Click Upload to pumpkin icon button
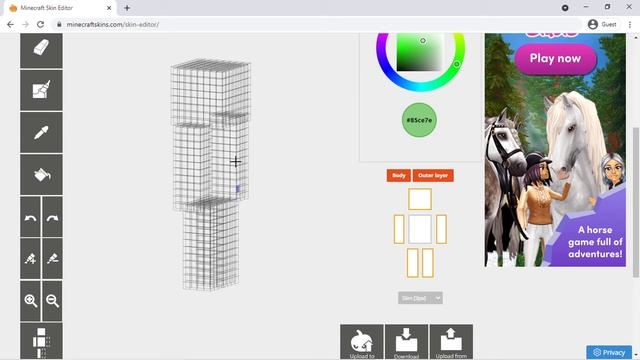This screenshot has width=640, height=360. 362,342
